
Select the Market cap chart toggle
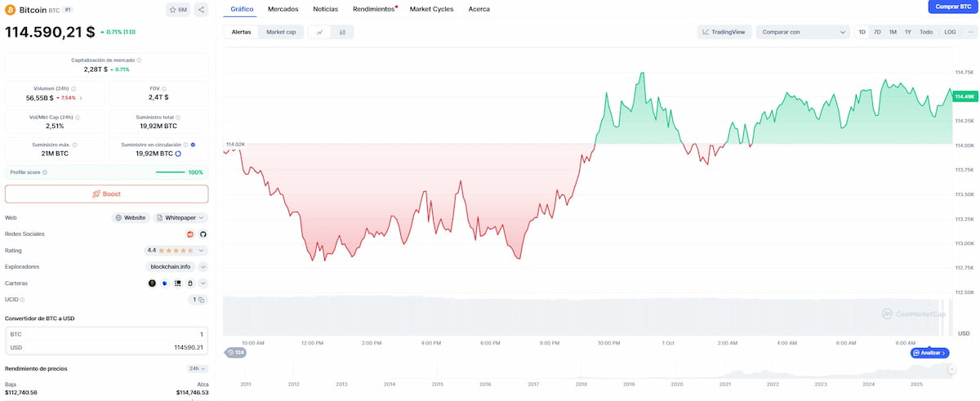coord(281,33)
